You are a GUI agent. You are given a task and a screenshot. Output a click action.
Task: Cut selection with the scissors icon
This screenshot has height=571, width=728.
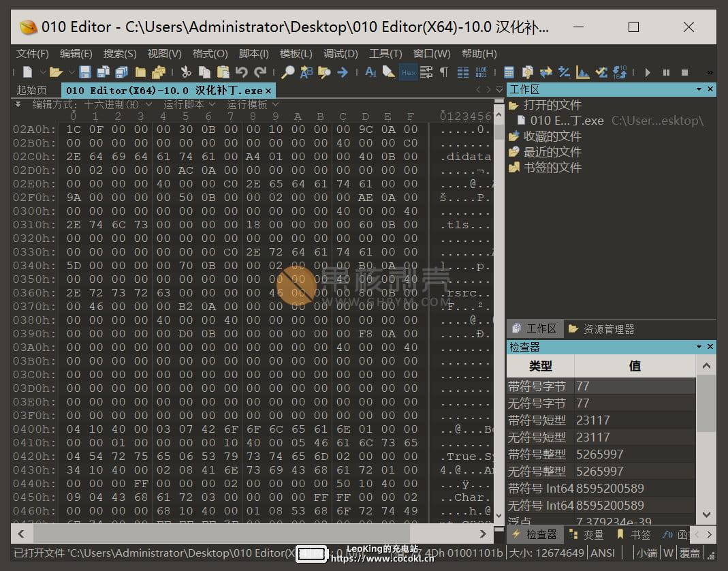pyautogui.click(x=186, y=72)
